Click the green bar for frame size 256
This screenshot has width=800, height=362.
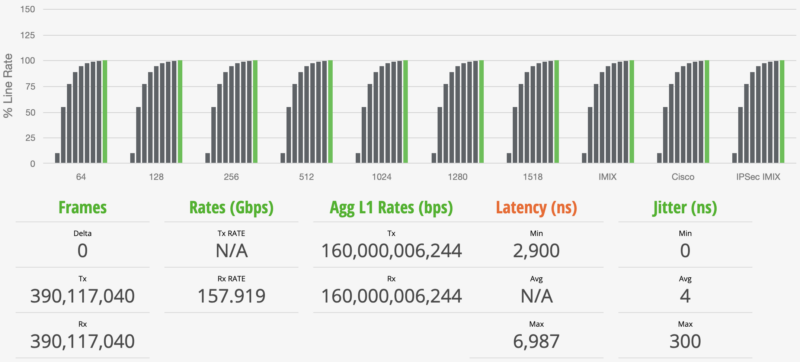[x=255, y=112]
